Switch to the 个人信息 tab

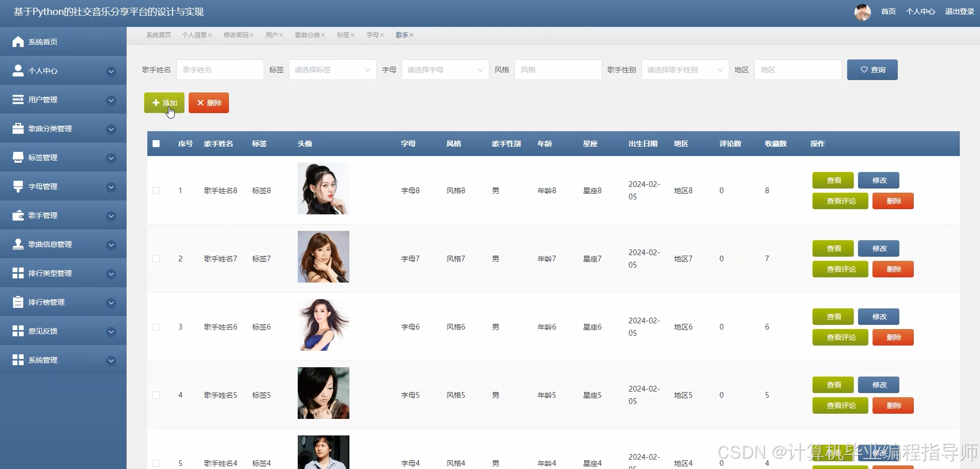click(x=194, y=35)
